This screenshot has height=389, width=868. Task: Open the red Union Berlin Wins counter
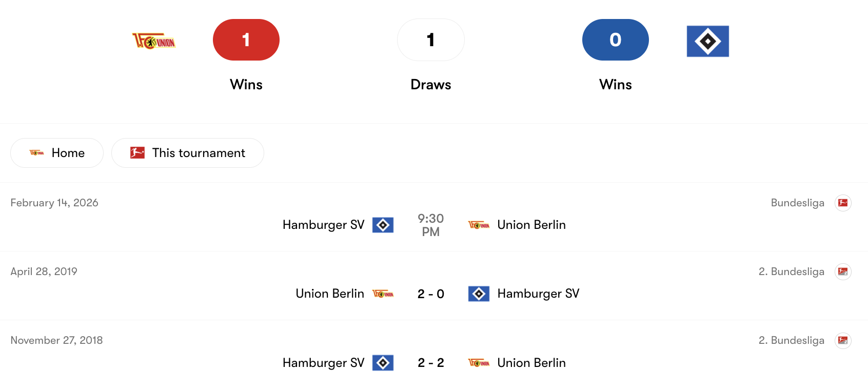point(246,40)
